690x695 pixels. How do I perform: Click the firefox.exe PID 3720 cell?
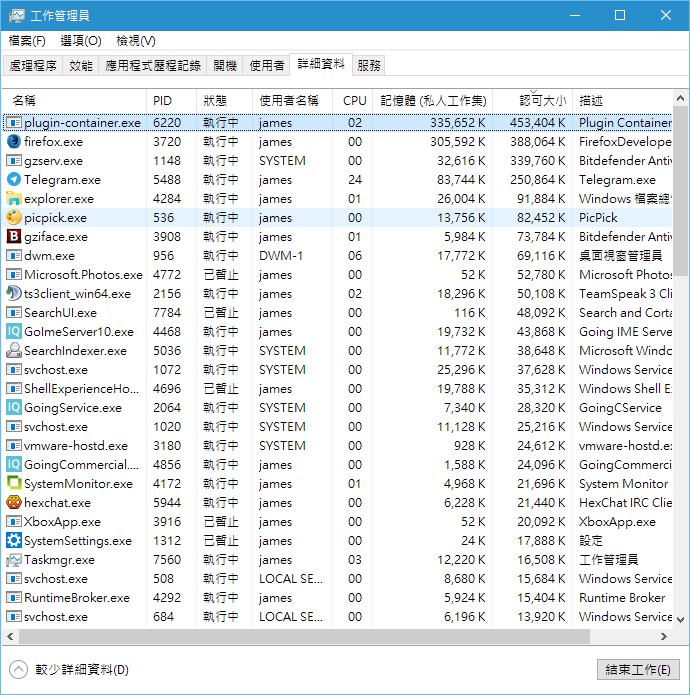click(167, 141)
